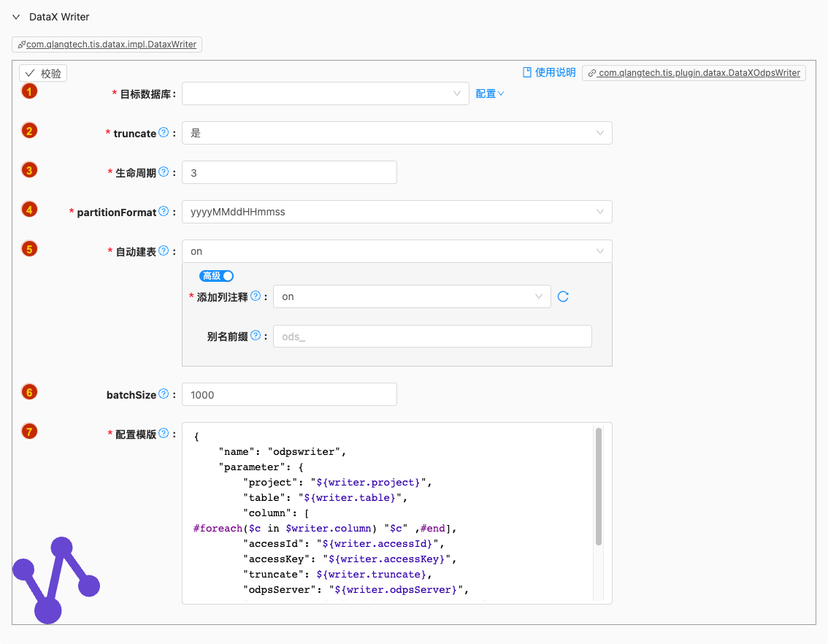The width and height of the screenshot is (828, 644).
Task: Click help icon next to batchSize
Action: click(x=164, y=394)
